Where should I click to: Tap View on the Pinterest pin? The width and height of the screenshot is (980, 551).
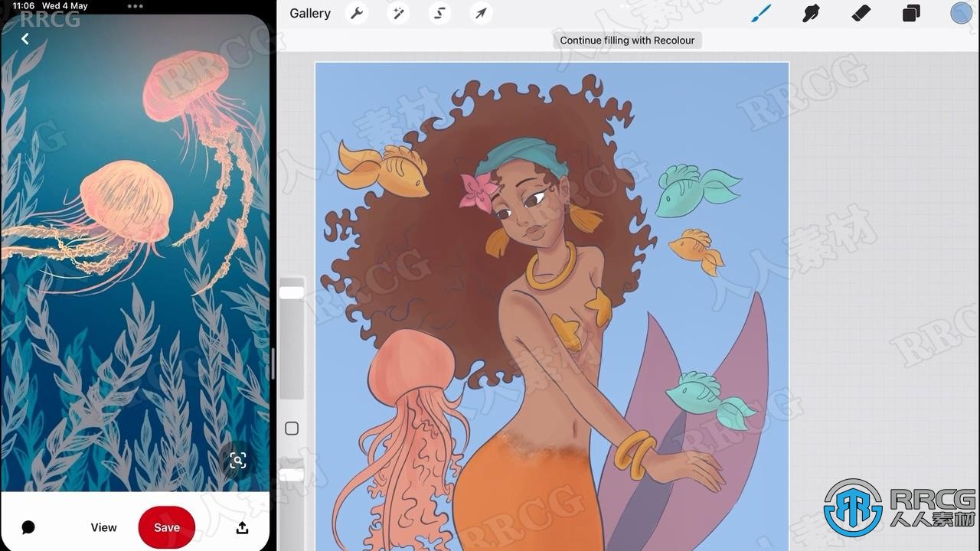(x=104, y=527)
